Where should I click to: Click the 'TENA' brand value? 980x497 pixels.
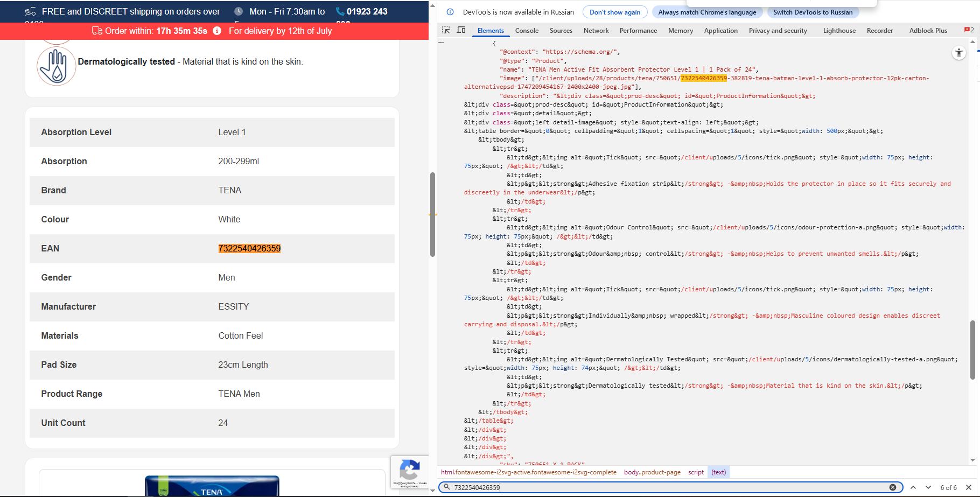230,190
